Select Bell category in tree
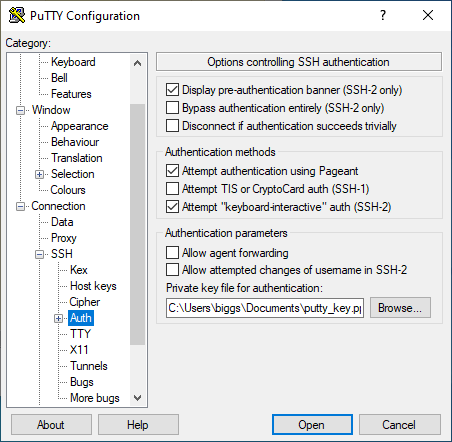 click(59, 78)
